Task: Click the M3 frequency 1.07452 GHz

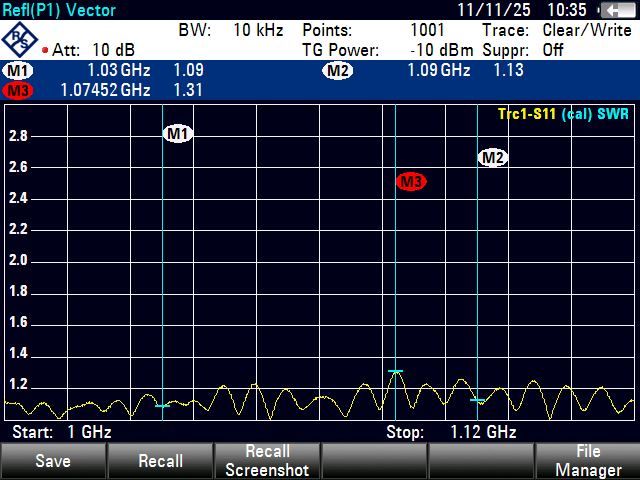Action: (105, 90)
